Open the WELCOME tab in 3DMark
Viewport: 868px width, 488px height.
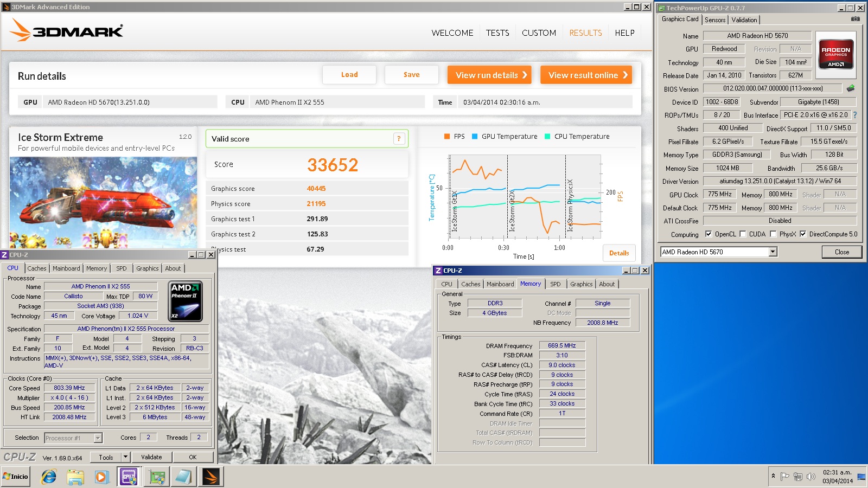pyautogui.click(x=452, y=33)
